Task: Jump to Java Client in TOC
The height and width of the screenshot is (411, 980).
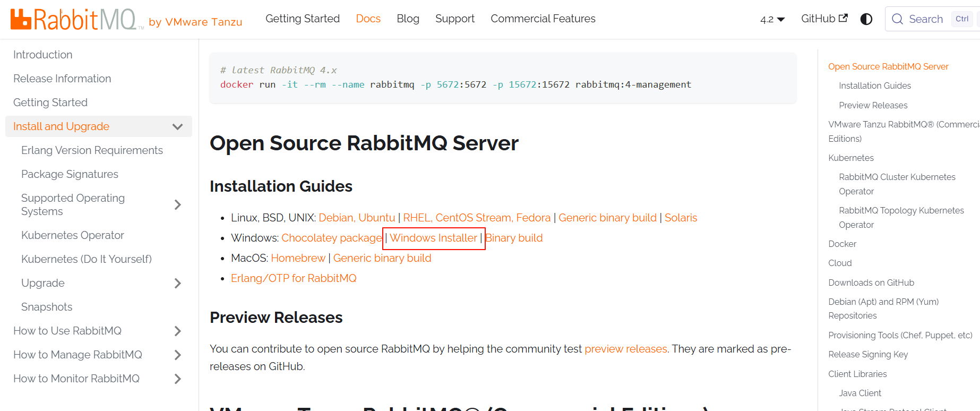Action: [860, 393]
